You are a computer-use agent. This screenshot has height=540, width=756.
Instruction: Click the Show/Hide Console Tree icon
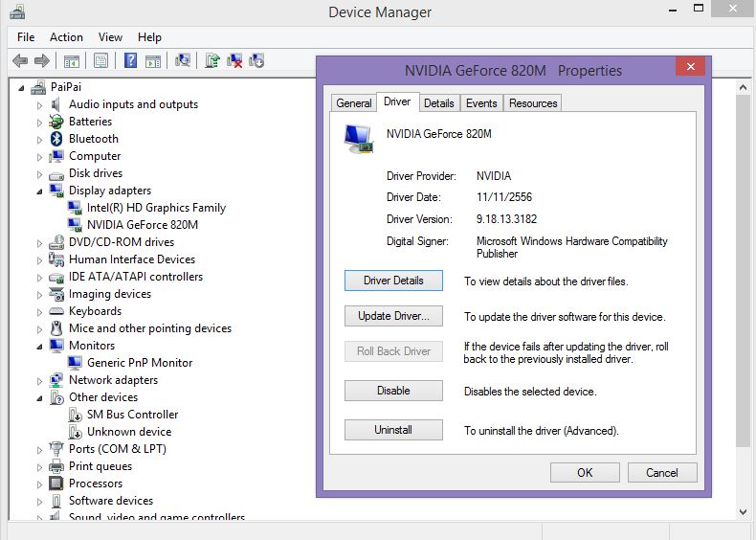coord(72,61)
